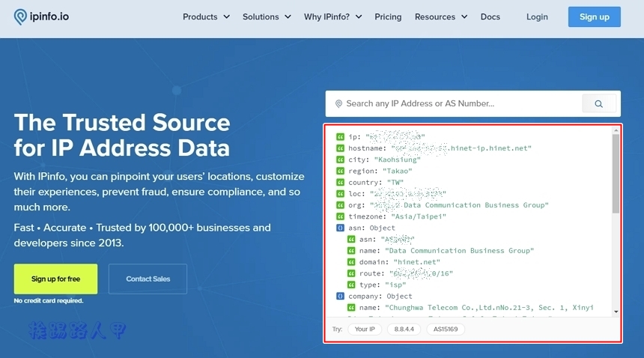Open the Solutions dropdown menu
Image resolution: width=644 pixels, height=358 pixels.
(267, 16)
